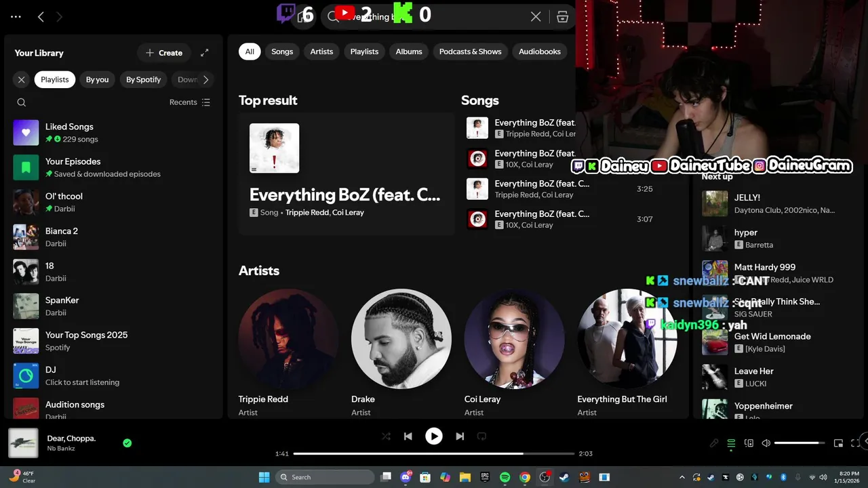Switch to the Songs filter tab
The width and height of the screenshot is (868, 488).
coord(282,52)
